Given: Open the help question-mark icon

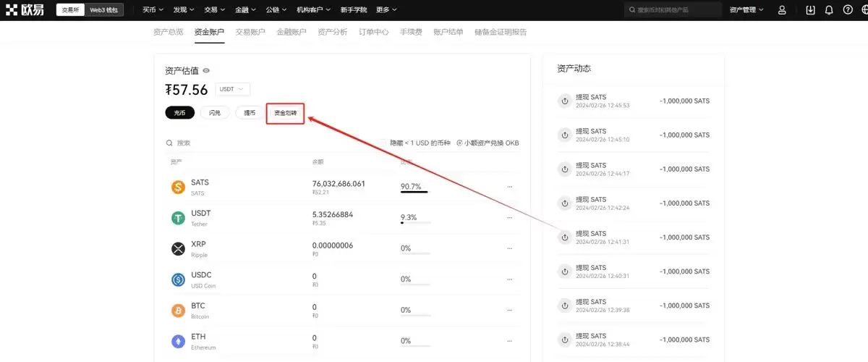Looking at the screenshot, I should (848, 10).
